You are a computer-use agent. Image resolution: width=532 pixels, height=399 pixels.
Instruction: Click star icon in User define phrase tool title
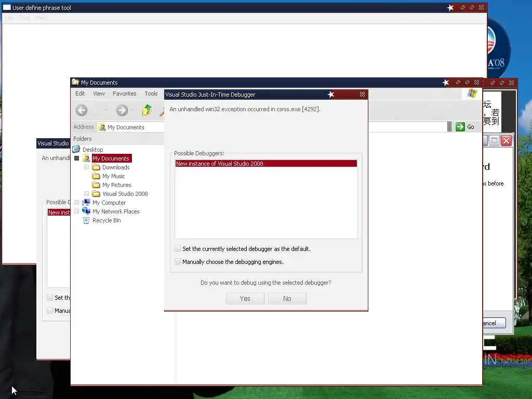pos(450,7)
